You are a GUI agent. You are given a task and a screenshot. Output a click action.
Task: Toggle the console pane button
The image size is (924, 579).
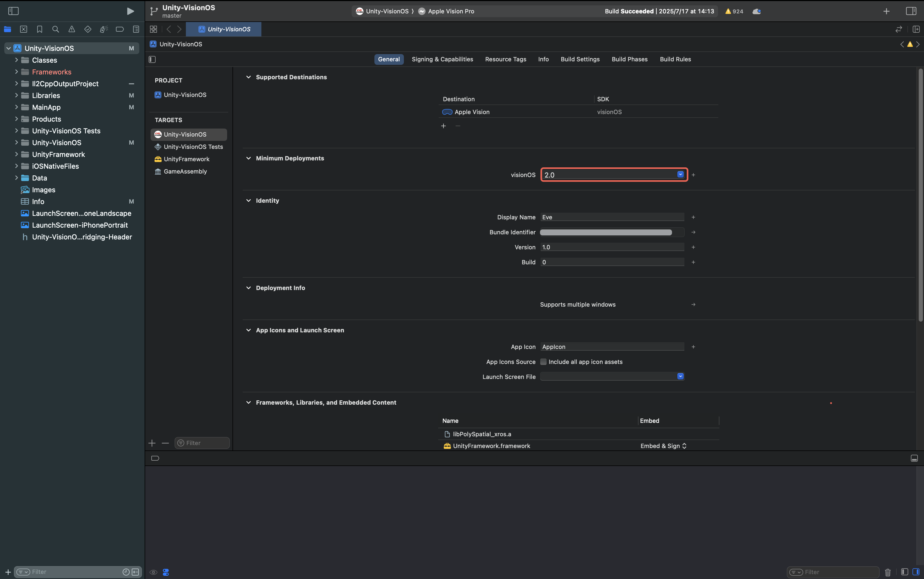click(x=916, y=572)
